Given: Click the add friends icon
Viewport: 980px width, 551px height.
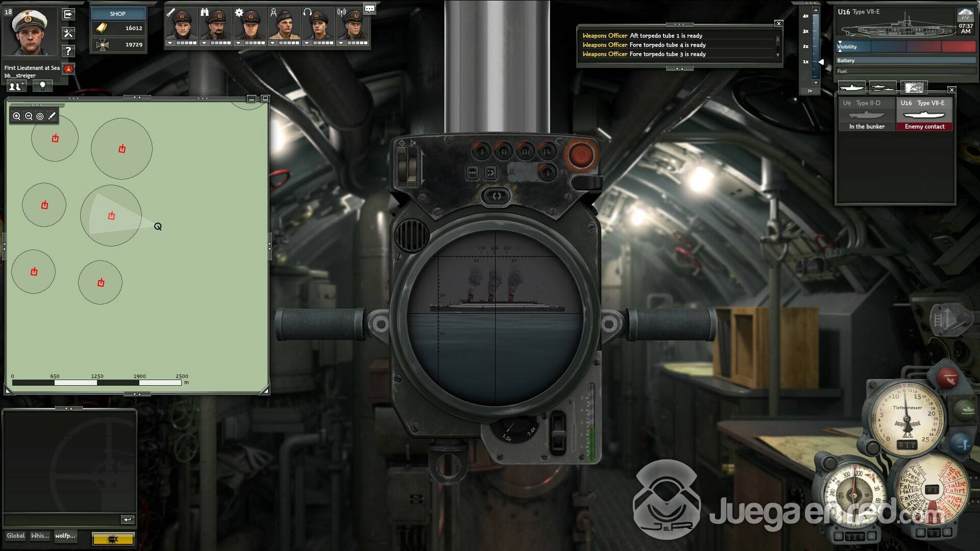Looking at the screenshot, I should coord(16,86).
